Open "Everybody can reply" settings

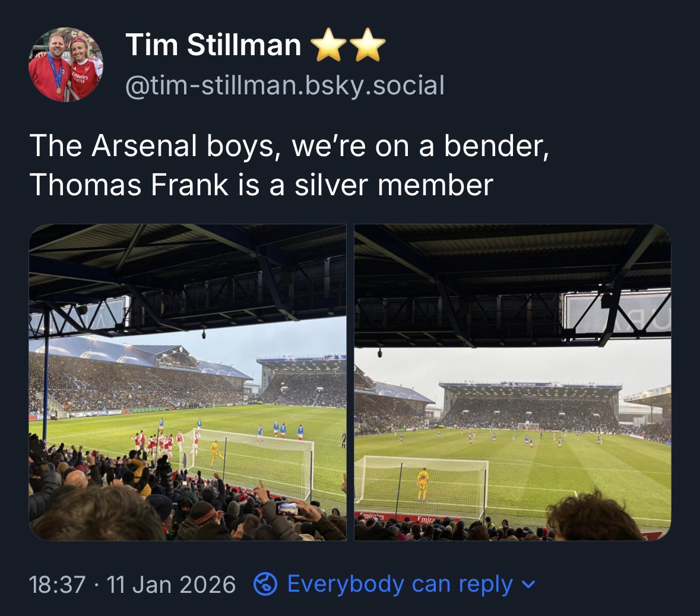click(400, 585)
